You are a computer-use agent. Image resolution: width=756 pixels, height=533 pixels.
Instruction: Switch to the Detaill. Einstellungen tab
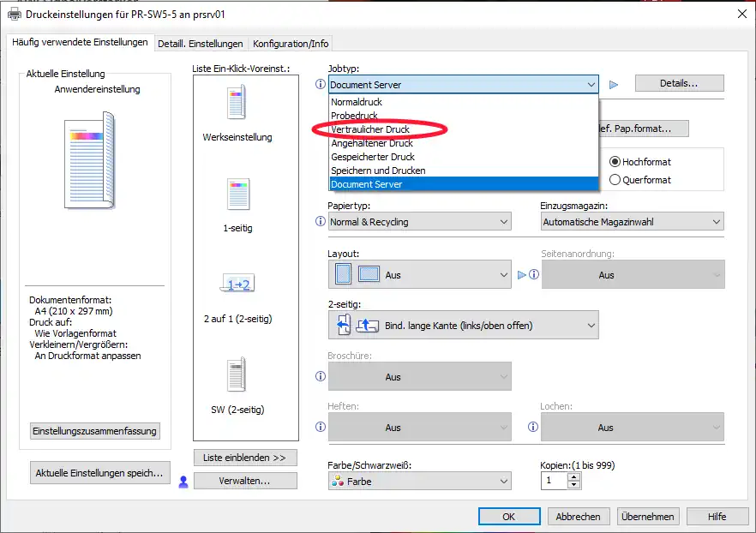(x=201, y=44)
